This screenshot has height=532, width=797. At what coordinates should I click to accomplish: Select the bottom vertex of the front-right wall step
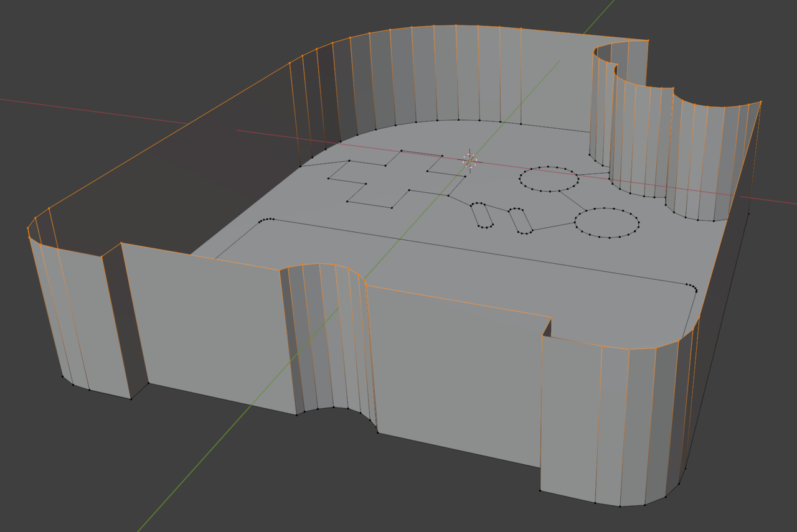pos(540,490)
